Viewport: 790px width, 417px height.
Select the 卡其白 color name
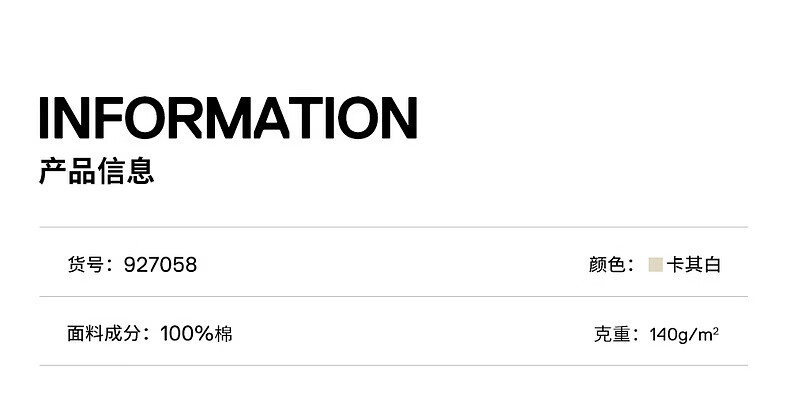pos(694,265)
